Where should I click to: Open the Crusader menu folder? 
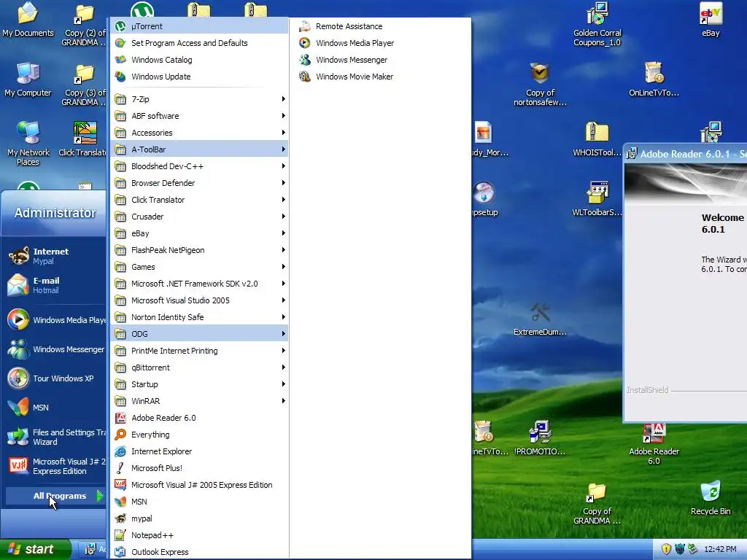click(x=199, y=216)
